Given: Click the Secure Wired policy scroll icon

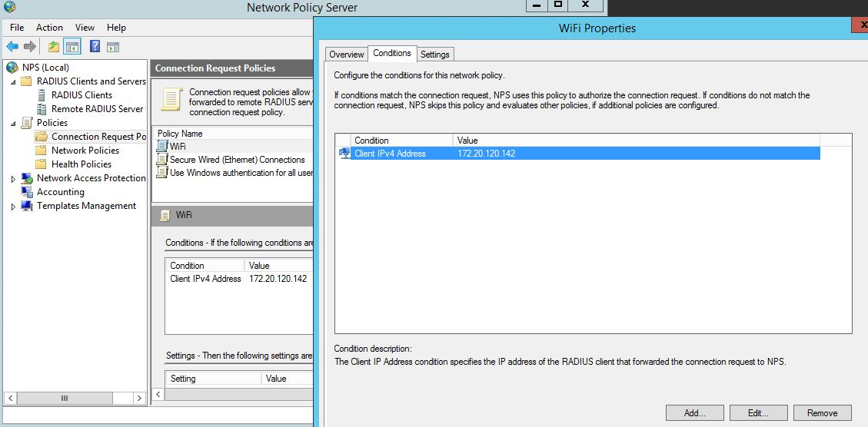Looking at the screenshot, I should coord(161,159).
